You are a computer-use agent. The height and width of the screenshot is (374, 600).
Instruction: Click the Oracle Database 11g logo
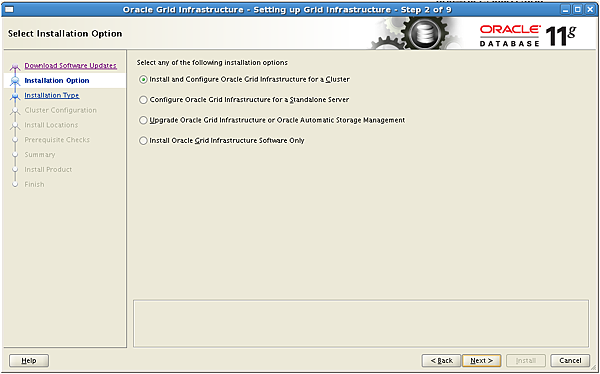click(528, 36)
